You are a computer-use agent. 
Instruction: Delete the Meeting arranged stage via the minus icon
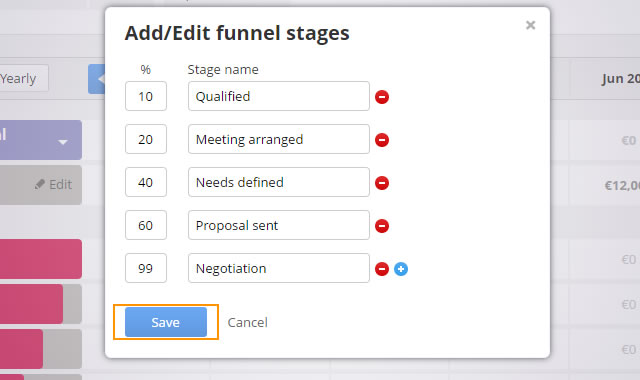tap(382, 140)
